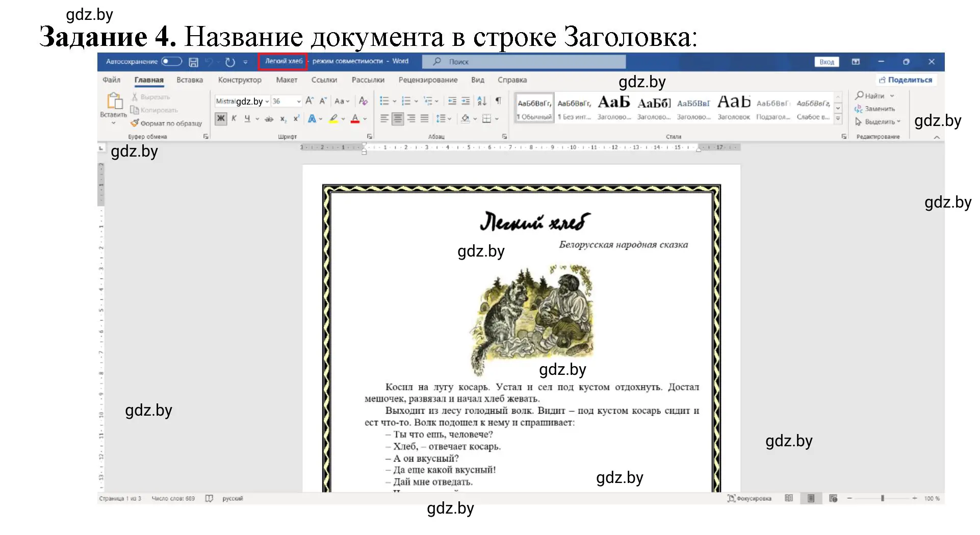Click red font color A button
980x535 pixels.
[x=355, y=119]
